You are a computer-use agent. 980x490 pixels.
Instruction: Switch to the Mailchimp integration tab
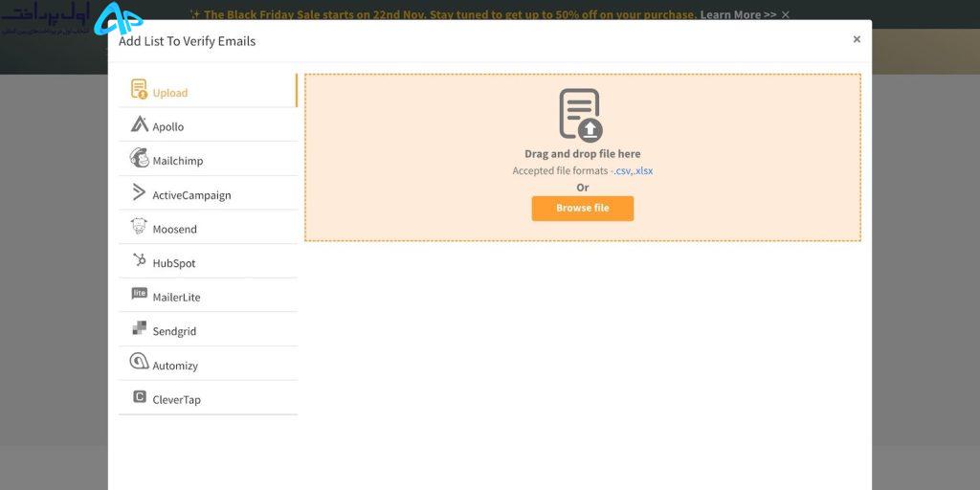click(208, 159)
